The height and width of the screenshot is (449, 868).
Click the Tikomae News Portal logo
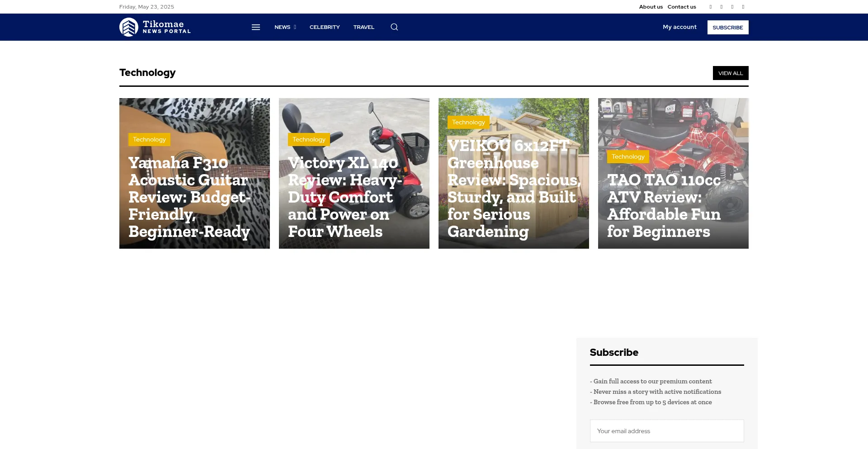point(155,27)
